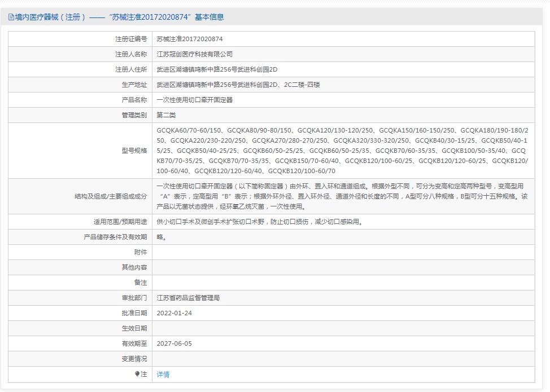Click the 结构及组成 description paragraph
The height and width of the screenshot is (392, 550).
[x=342, y=196]
